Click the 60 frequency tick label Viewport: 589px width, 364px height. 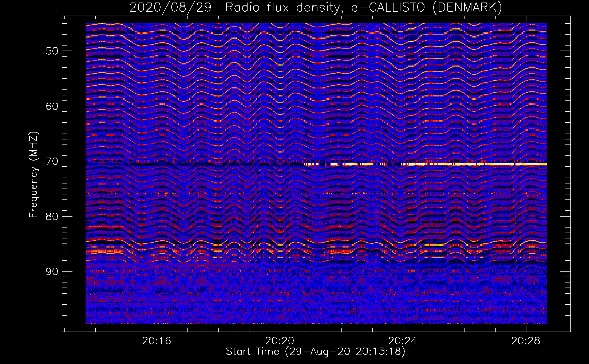[x=52, y=106]
